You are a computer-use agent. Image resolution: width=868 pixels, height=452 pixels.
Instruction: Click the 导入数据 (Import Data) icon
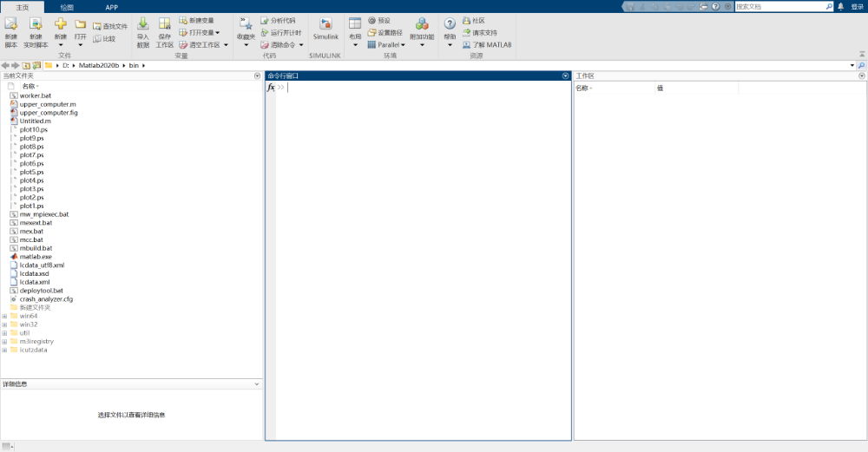click(x=143, y=23)
